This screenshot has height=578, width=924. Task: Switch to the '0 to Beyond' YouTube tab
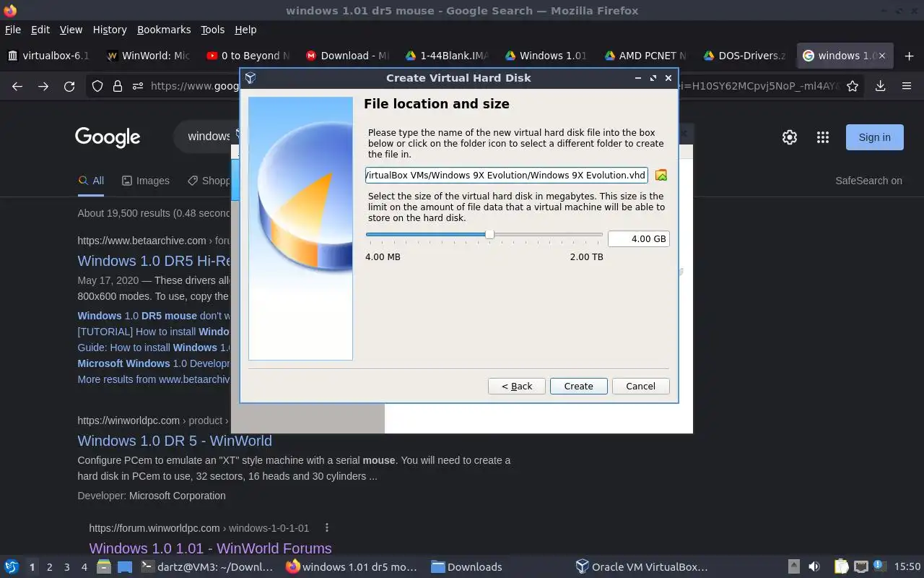[x=248, y=56]
